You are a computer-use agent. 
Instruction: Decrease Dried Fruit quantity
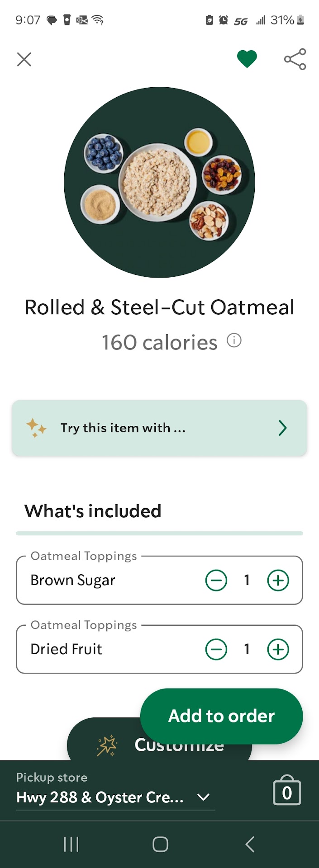(216, 649)
